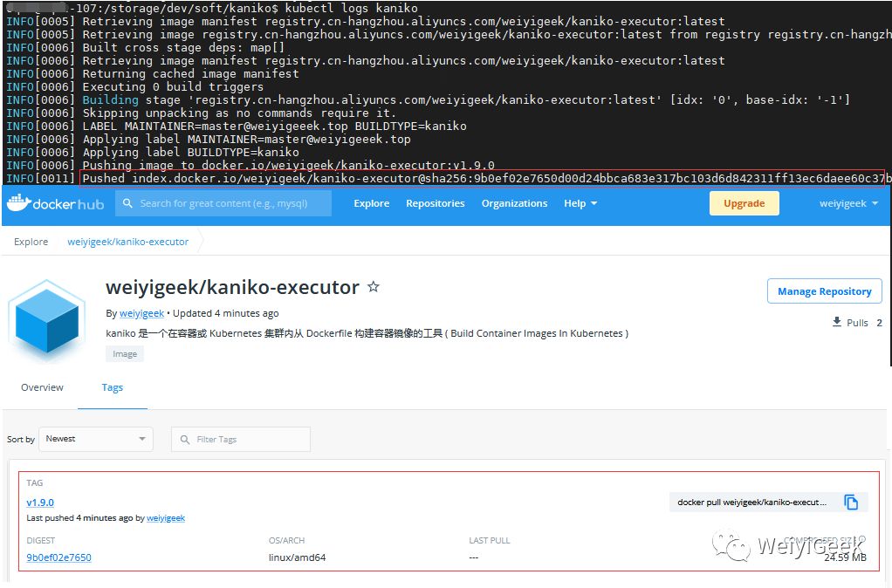Click the linux/amd64 OS/ARCH value
Image resolution: width=892 pixels, height=588 pixels.
coord(297,557)
